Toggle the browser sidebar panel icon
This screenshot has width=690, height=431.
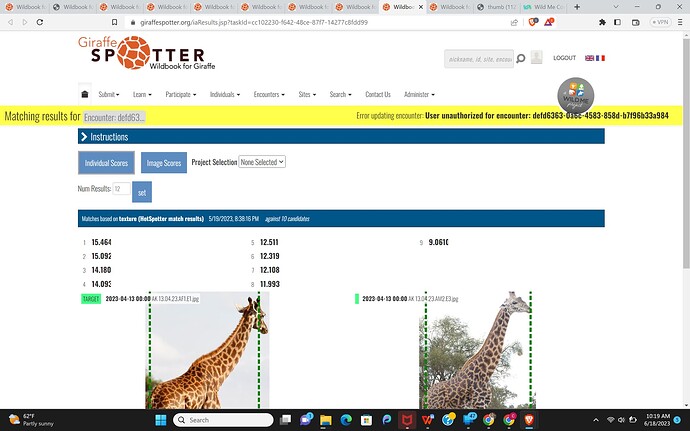(x=617, y=22)
